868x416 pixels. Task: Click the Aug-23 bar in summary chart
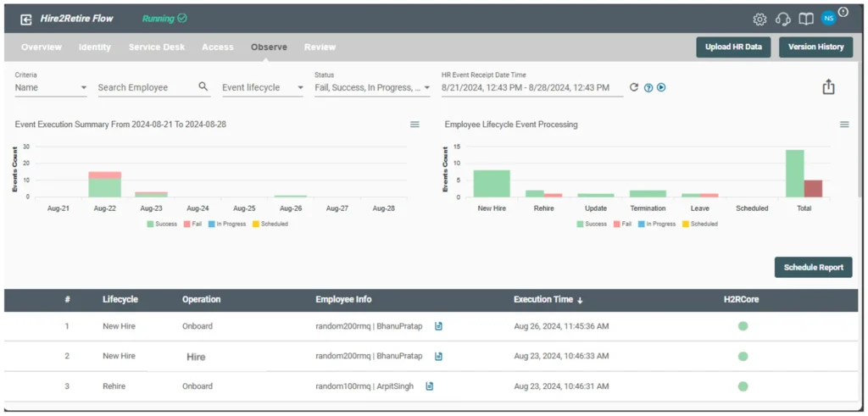click(x=151, y=194)
